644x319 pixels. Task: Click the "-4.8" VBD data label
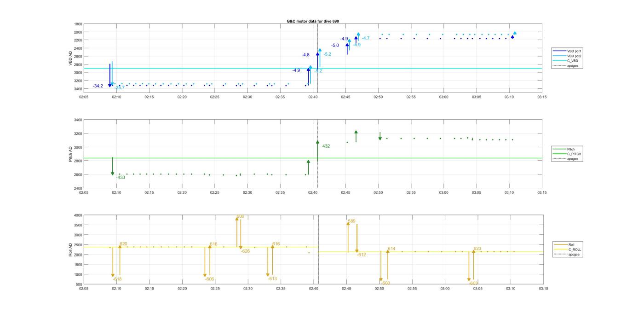click(305, 55)
